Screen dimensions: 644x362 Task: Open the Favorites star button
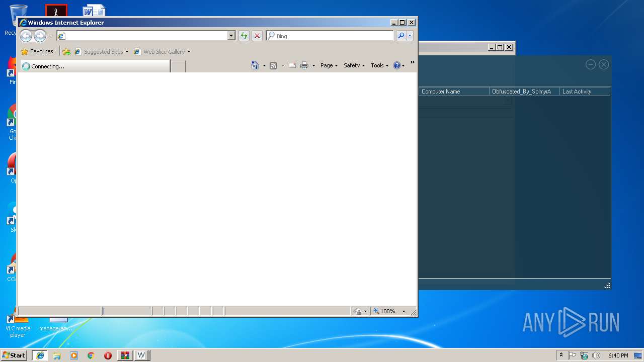37,51
